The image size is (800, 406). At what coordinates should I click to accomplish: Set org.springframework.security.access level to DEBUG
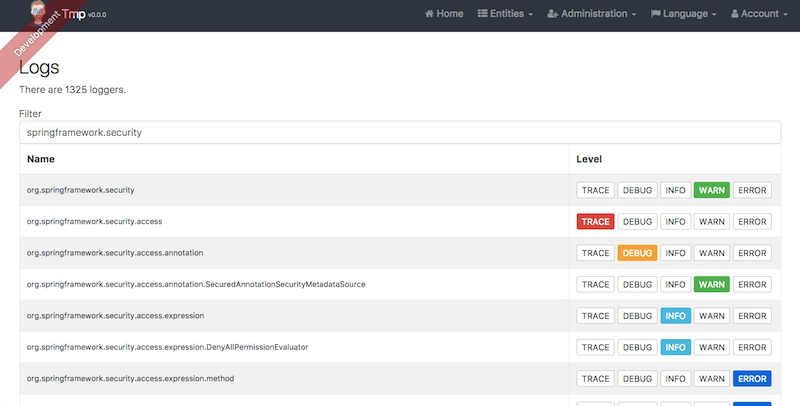tap(636, 222)
